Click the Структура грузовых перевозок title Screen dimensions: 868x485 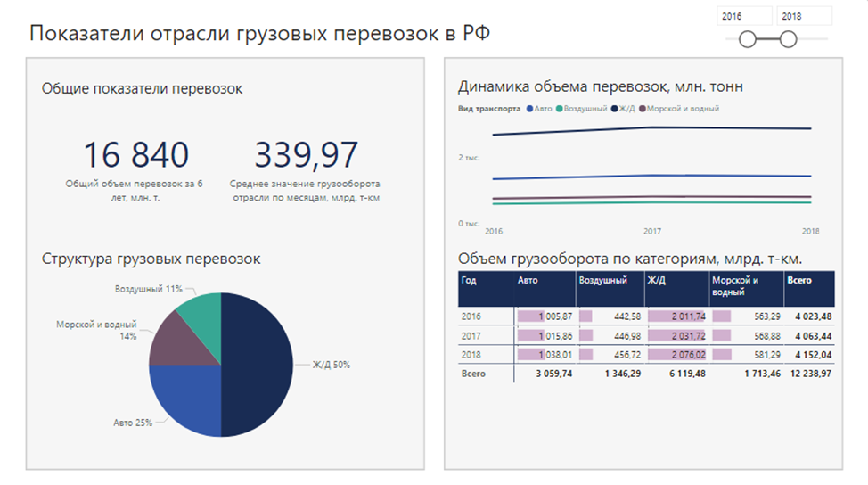[x=151, y=259]
